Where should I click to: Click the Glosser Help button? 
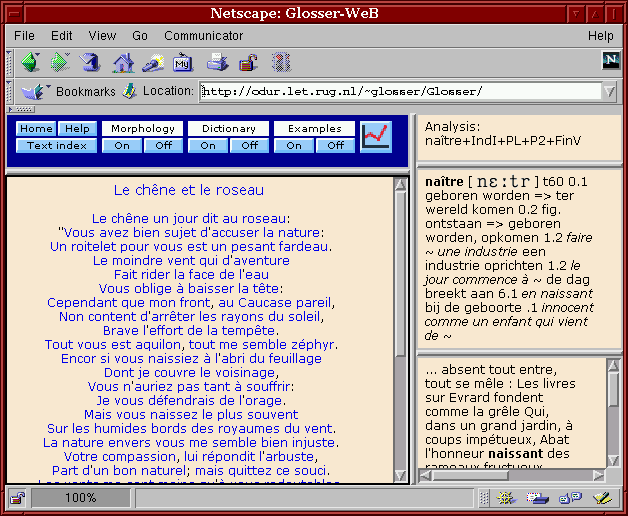77,129
